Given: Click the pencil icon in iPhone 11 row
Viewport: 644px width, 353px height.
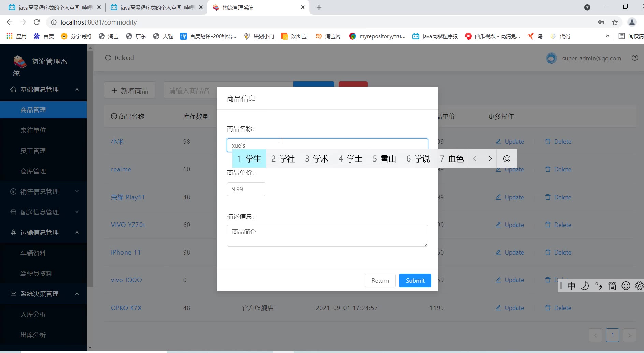Looking at the screenshot, I should (x=498, y=252).
